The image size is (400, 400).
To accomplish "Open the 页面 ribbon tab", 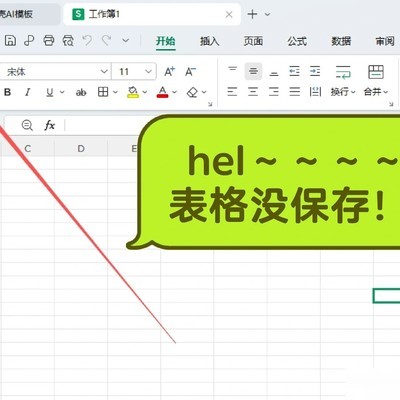I will 253,41.
